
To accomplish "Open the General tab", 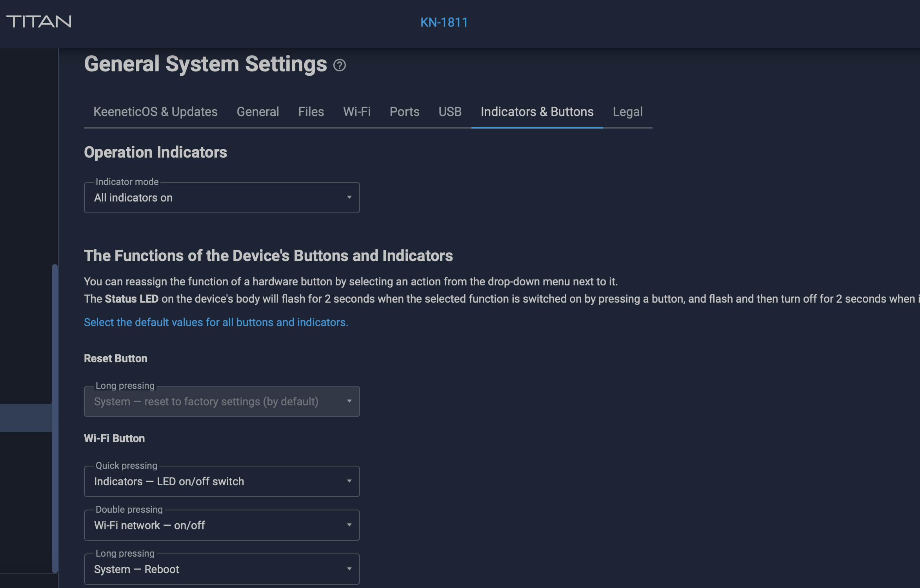I will [258, 112].
